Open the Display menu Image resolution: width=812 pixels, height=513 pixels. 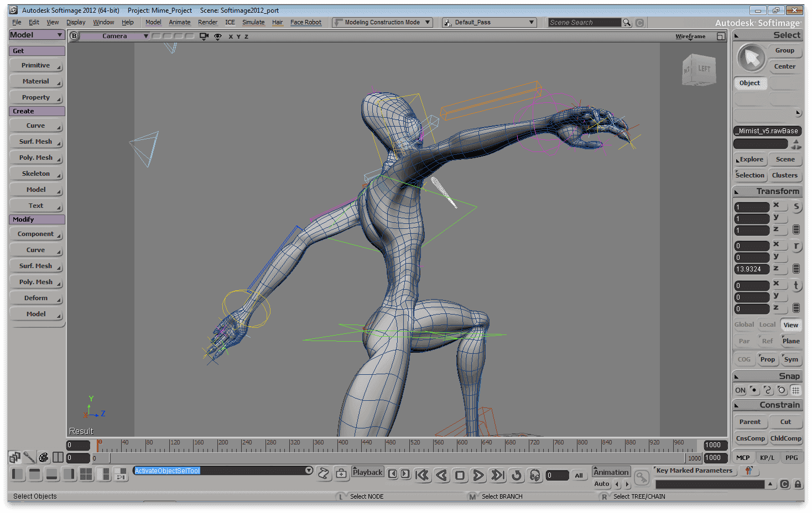pos(76,23)
